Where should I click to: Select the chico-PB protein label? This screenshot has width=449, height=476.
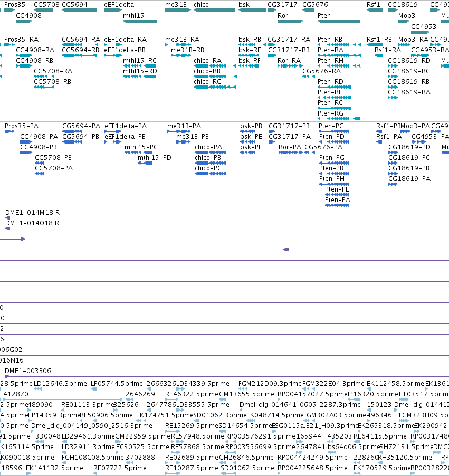(208, 158)
